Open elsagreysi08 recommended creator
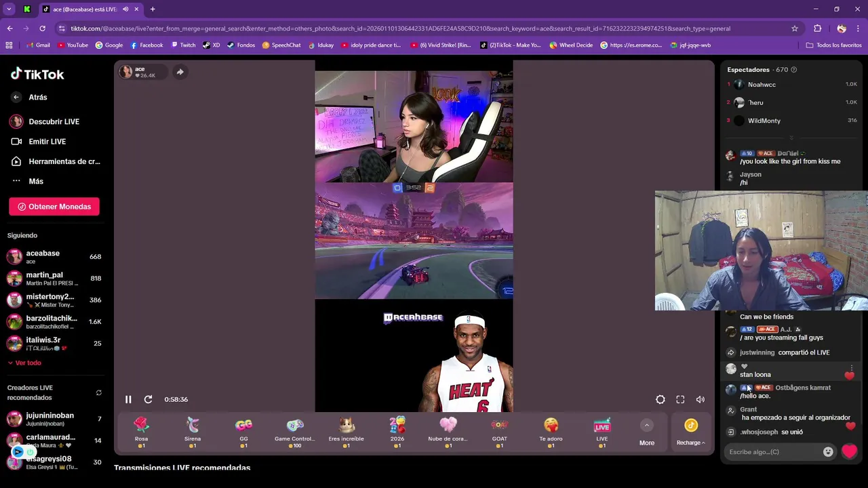868x488 pixels. coord(54,462)
